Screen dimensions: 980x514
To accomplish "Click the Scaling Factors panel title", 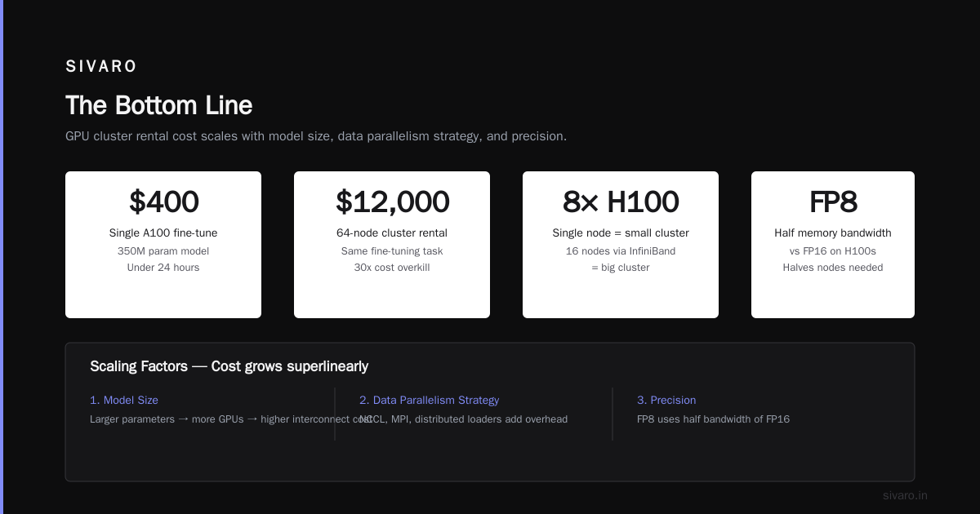I will pyautogui.click(x=229, y=366).
